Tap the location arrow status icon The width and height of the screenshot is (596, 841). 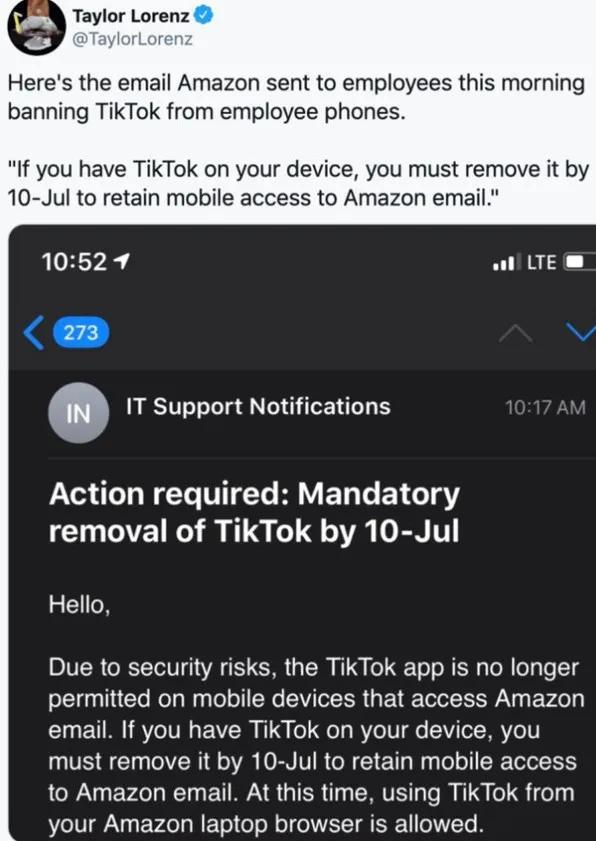point(122,262)
